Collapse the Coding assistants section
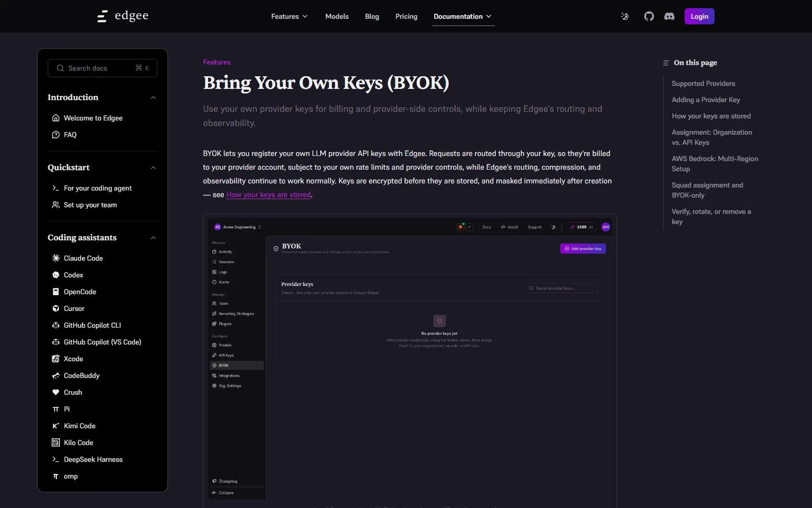 click(153, 238)
